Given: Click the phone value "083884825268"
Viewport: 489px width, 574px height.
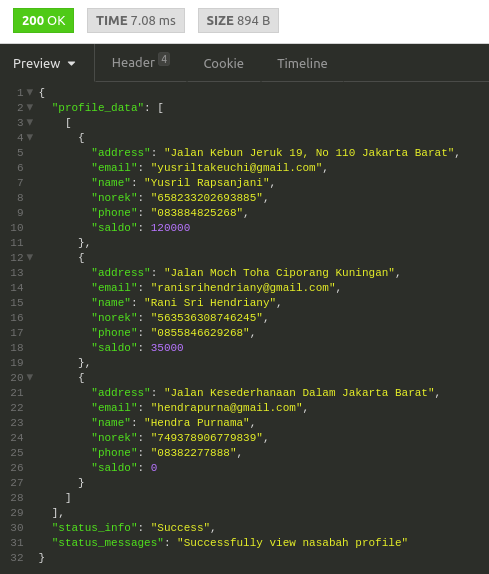Looking at the screenshot, I should [x=197, y=213].
